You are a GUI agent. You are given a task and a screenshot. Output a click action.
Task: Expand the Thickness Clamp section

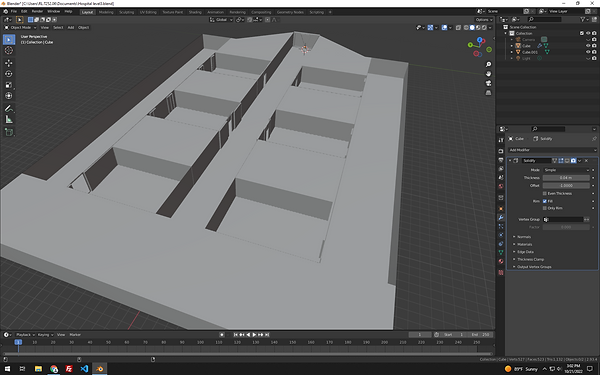tap(530, 259)
